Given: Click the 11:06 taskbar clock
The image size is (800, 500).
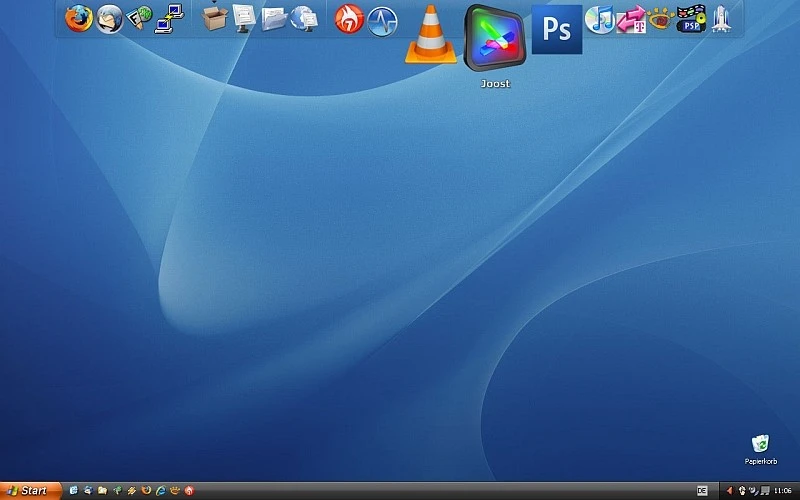Looking at the screenshot, I should (782, 491).
